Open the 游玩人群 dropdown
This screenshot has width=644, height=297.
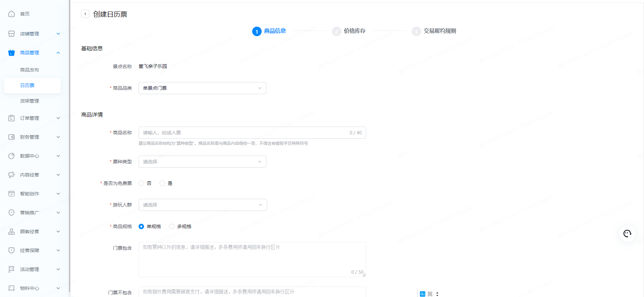(202, 205)
